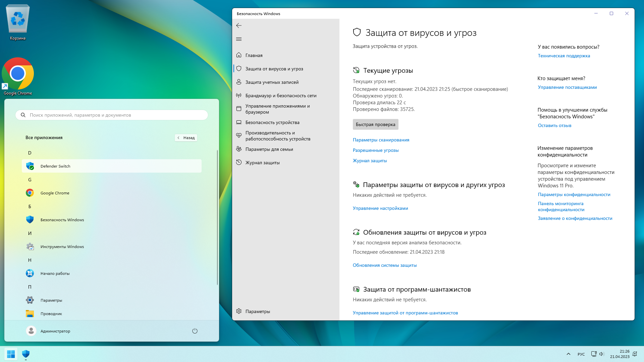
Task: Open Windows Security taskbar icon
Action: coord(25,354)
